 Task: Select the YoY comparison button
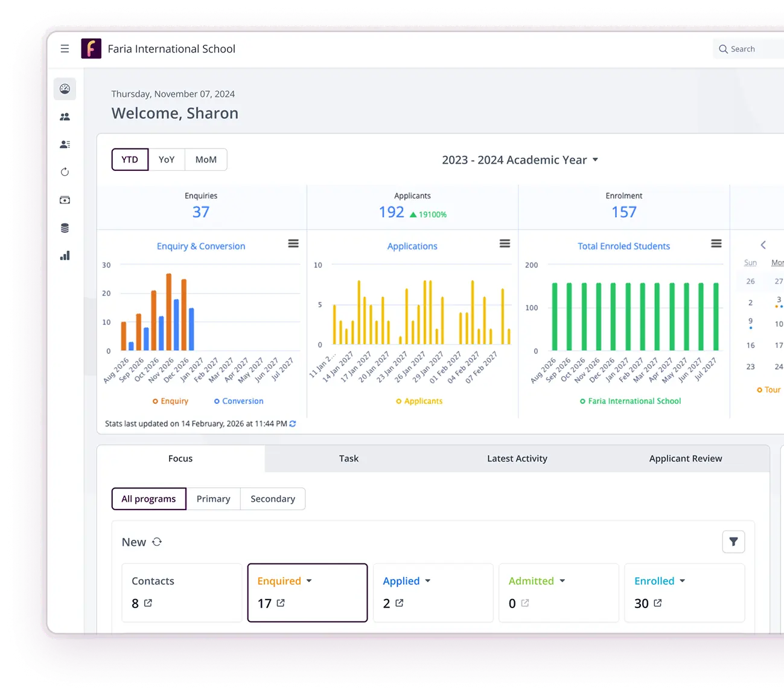167,159
